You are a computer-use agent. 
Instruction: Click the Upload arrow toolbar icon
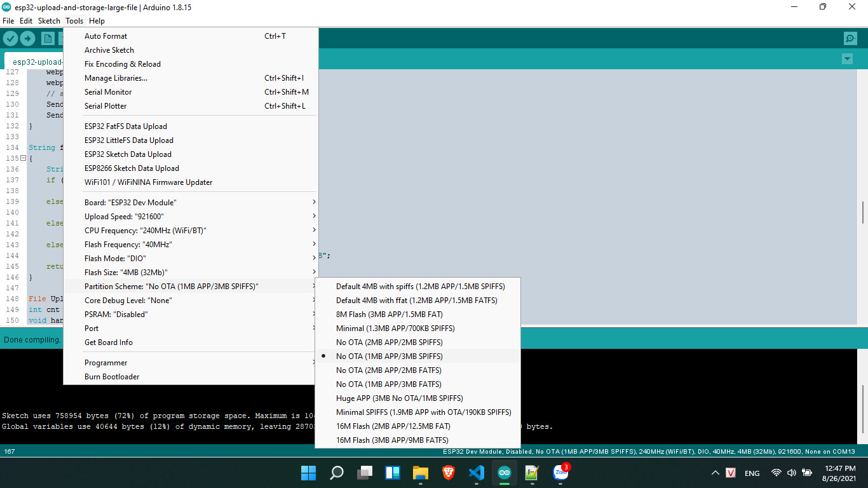(x=27, y=38)
